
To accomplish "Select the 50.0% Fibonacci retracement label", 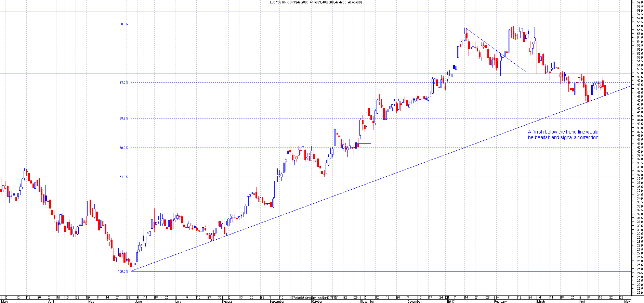I will pyautogui.click(x=123, y=148).
